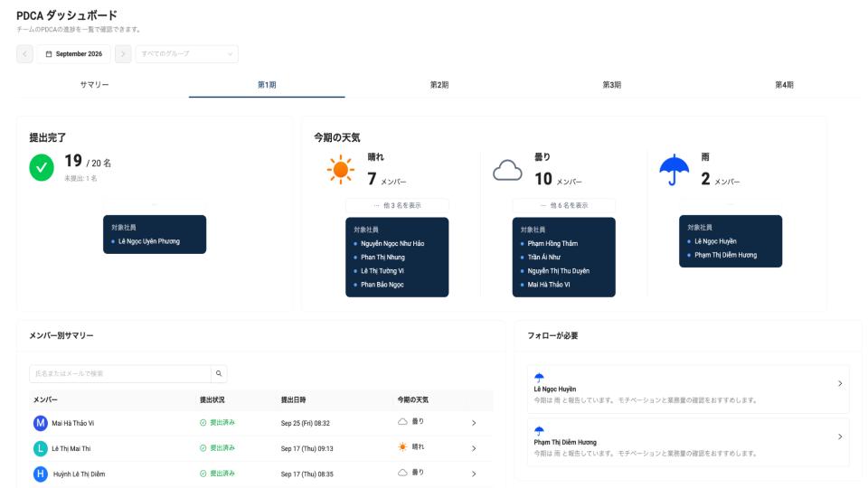Viewport: 868px width, 488px height.
Task: Click the green submission-complete checkmark icon
Action: 42,168
